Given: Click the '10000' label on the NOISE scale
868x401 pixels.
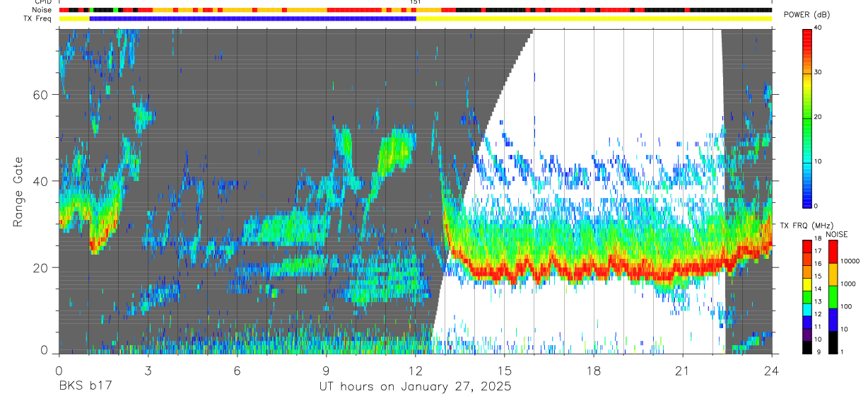Looking at the screenshot, I should point(850,261).
